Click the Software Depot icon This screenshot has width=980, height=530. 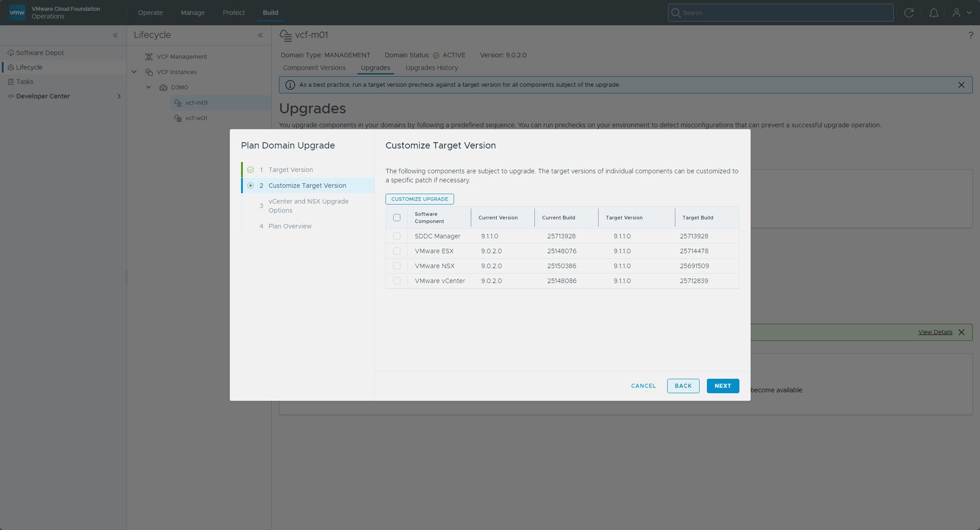11,53
